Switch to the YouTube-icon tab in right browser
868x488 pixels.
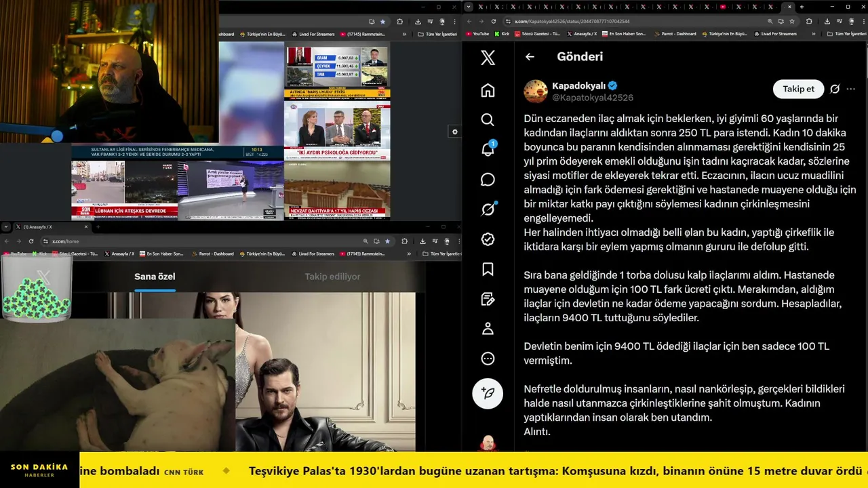coord(723,7)
